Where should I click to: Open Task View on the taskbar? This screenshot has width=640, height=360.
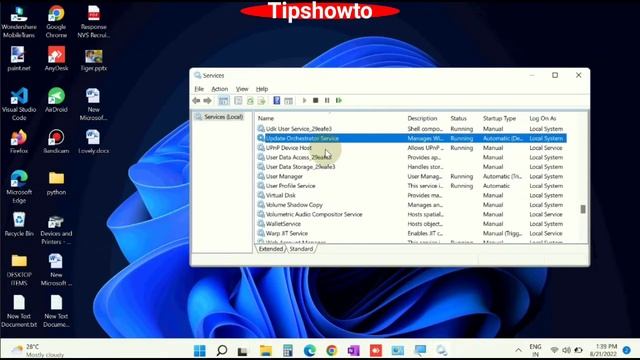click(x=243, y=351)
